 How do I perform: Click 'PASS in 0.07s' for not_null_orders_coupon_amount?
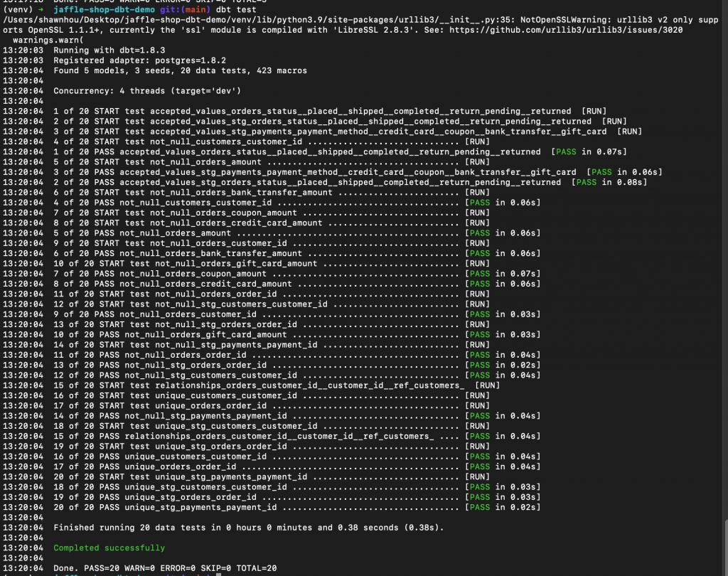503,274
